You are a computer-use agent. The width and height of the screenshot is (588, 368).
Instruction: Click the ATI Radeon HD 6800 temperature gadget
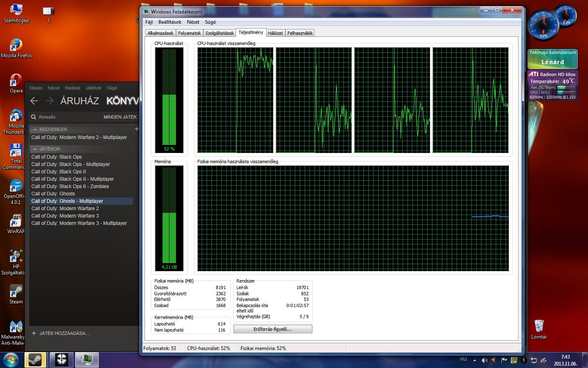point(552,85)
